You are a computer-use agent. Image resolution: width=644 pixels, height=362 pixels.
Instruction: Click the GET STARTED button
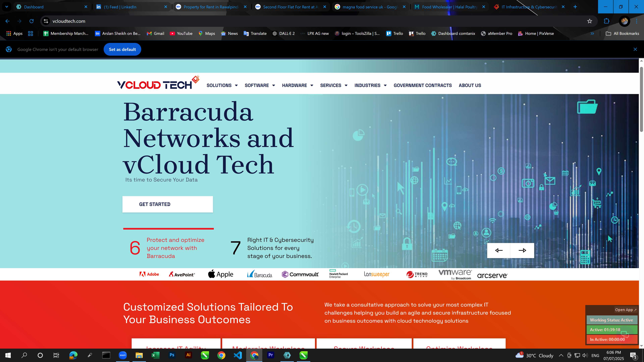tap(168, 204)
